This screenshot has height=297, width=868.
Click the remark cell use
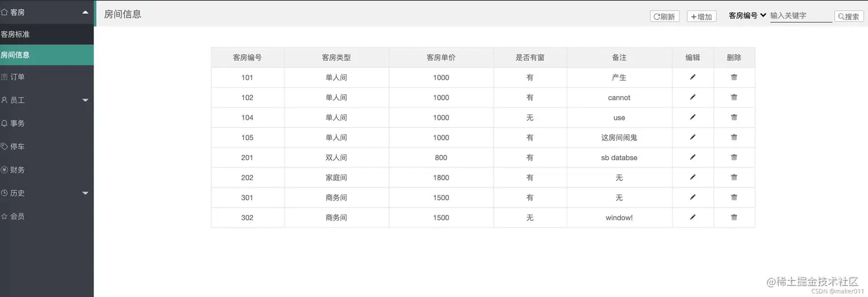(x=619, y=118)
